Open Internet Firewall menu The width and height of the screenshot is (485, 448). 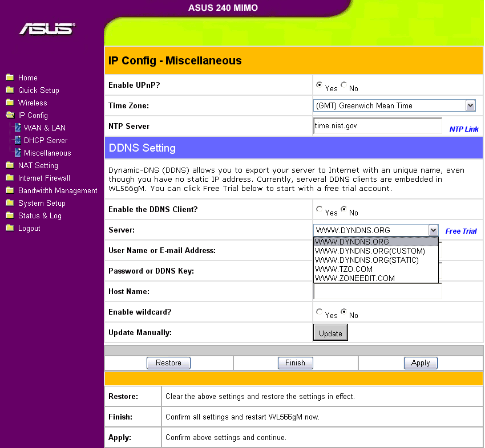45,178
